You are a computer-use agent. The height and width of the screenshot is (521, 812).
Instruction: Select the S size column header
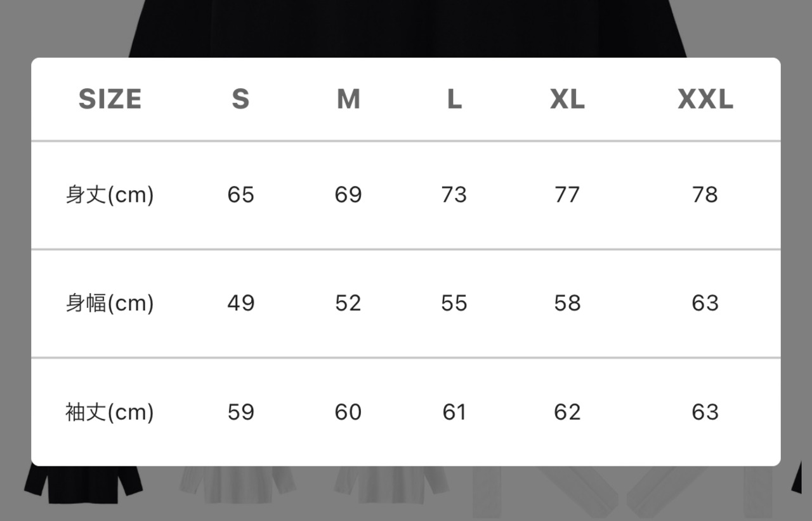click(x=240, y=100)
